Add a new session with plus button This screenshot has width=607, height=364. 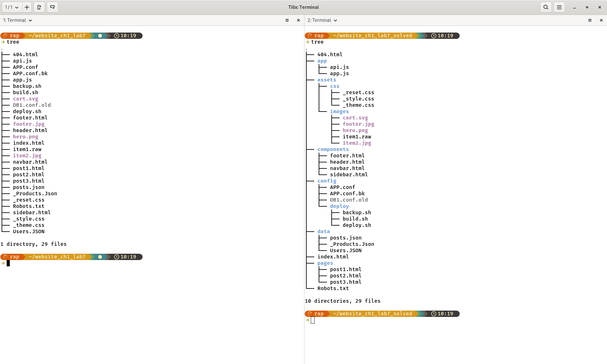pos(27,7)
